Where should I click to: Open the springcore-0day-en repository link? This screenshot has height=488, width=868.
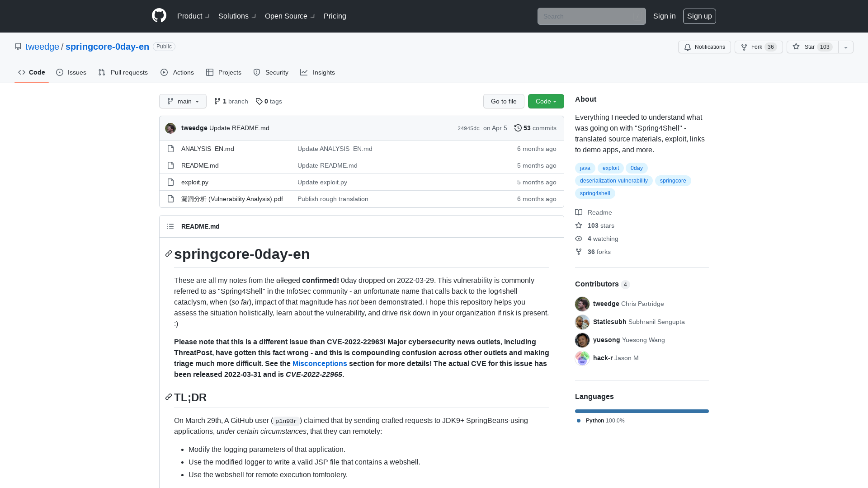coord(107,47)
